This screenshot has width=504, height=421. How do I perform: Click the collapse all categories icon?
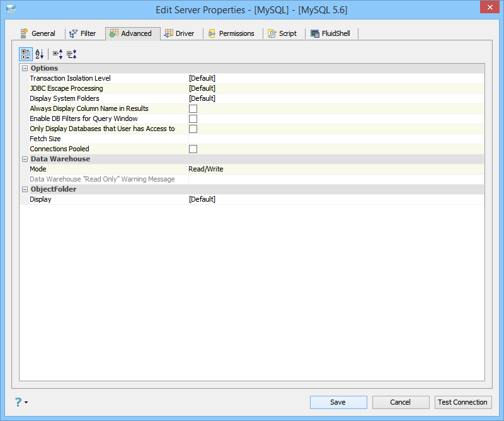click(x=72, y=54)
